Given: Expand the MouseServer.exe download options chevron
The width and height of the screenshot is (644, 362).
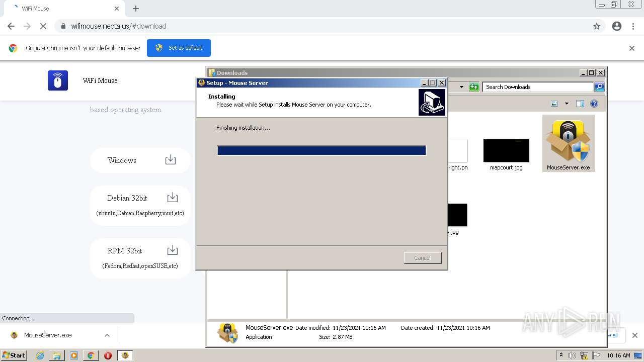Looking at the screenshot, I should click(107, 335).
